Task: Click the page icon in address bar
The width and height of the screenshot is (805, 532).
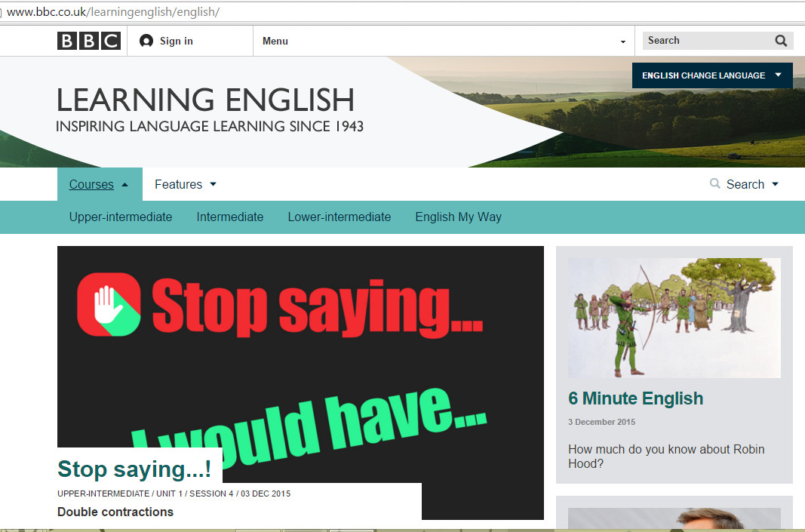Action: coord(2,12)
